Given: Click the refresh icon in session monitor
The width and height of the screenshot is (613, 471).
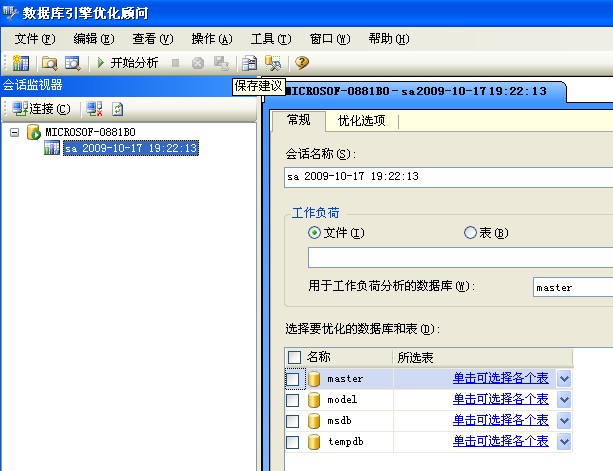Looking at the screenshot, I should coord(117,109).
